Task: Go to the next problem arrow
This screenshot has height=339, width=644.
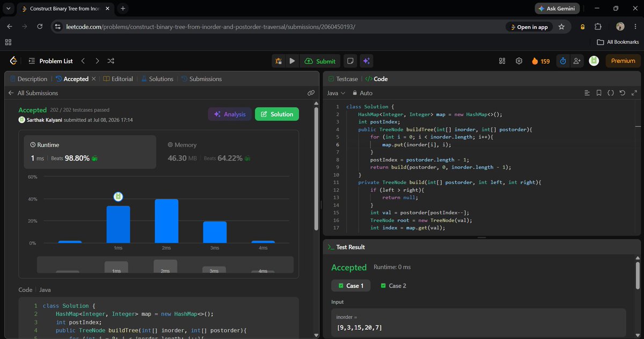Action: (97, 61)
